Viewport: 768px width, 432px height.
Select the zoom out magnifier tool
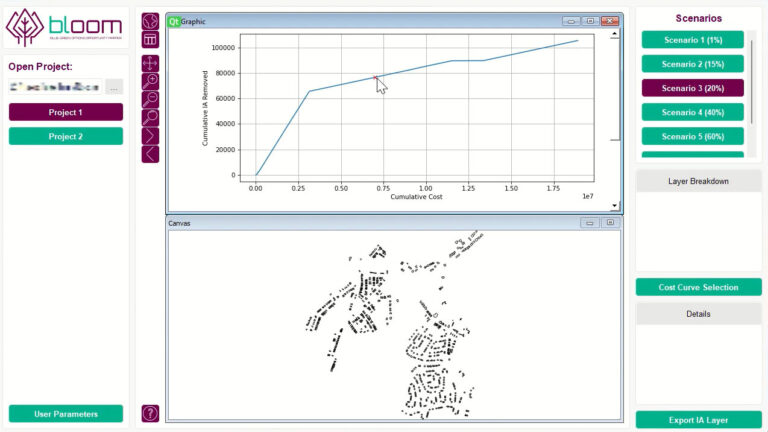point(150,99)
